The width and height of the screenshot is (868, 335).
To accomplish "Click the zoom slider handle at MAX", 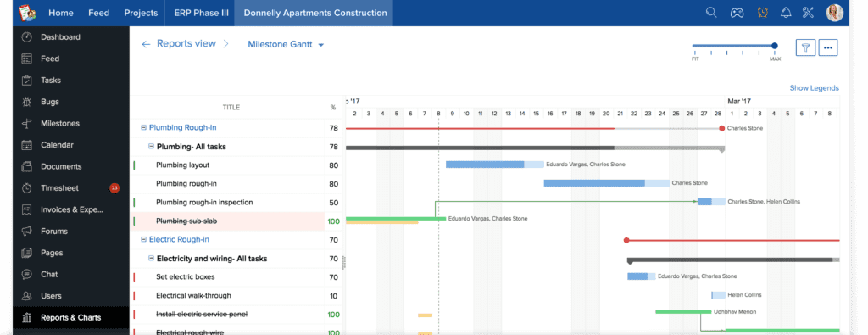I will [775, 46].
